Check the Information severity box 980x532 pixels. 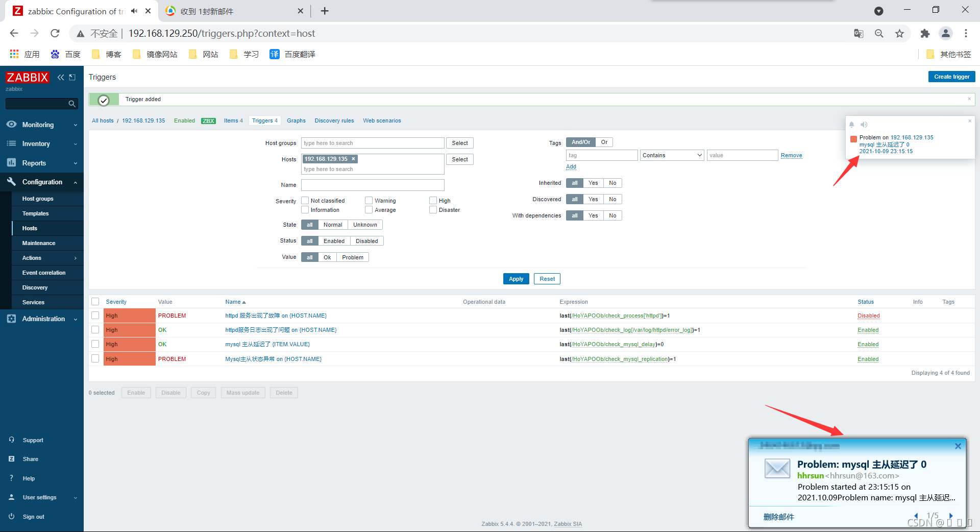pos(305,210)
